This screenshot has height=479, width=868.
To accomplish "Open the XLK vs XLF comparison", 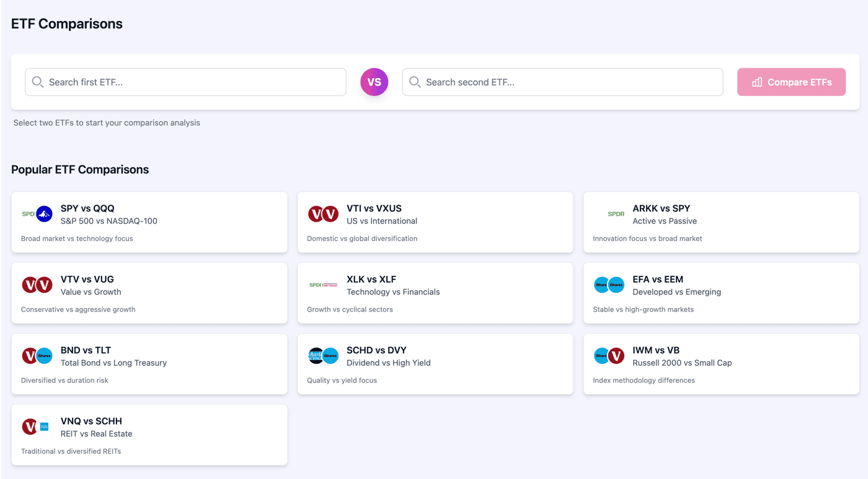I will coord(435,293).
